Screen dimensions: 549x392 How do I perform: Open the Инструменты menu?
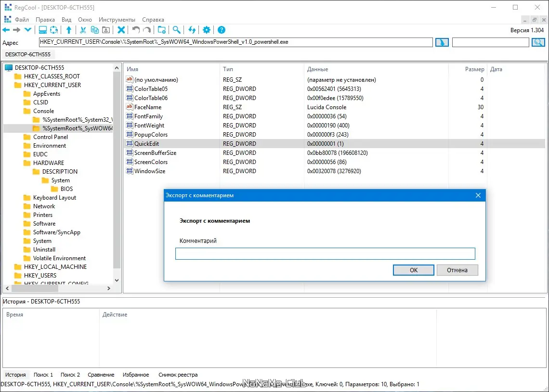[x=117, y=20]
